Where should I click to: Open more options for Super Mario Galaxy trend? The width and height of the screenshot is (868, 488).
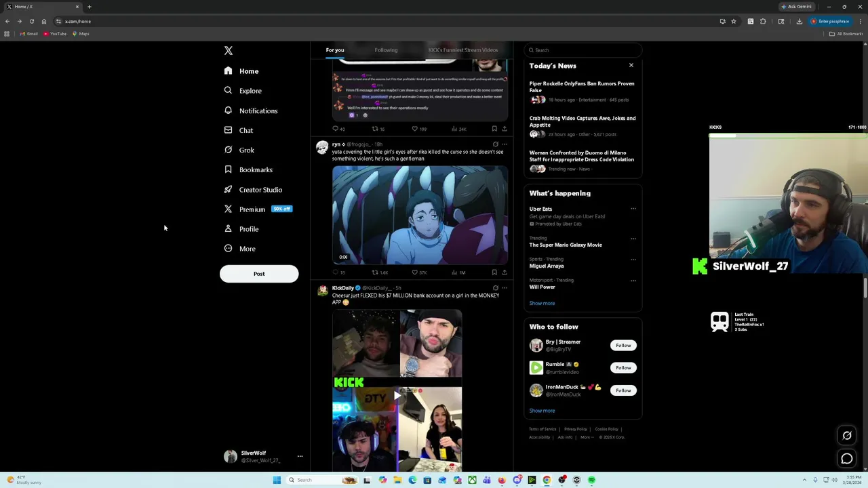633,239
